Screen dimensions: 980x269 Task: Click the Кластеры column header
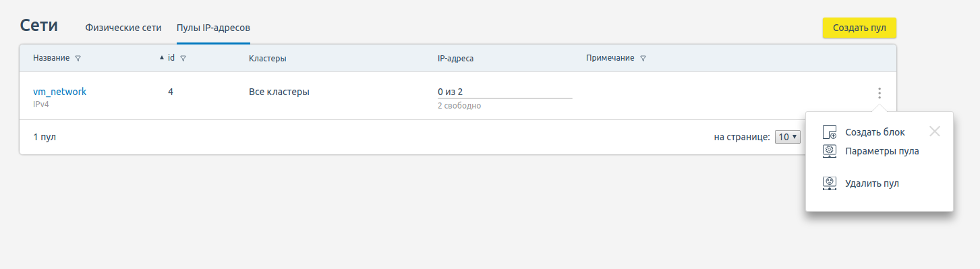(x=268, y=59)
